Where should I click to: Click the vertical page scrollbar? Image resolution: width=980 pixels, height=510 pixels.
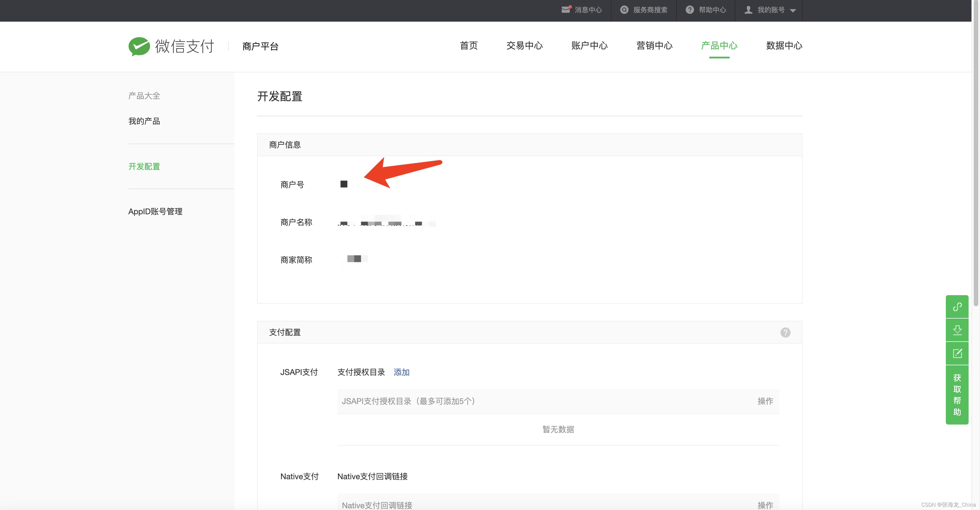[x=975, y=152]
